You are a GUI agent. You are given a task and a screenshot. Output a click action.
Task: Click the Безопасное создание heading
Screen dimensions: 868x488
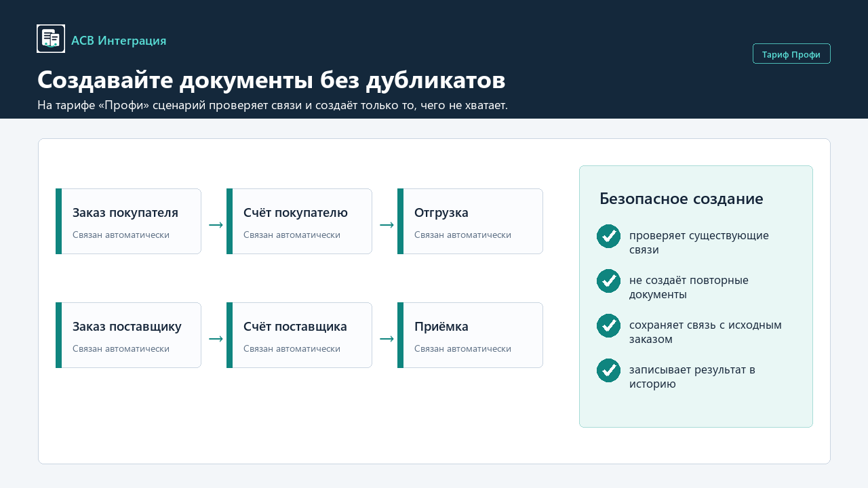(682, 199)
